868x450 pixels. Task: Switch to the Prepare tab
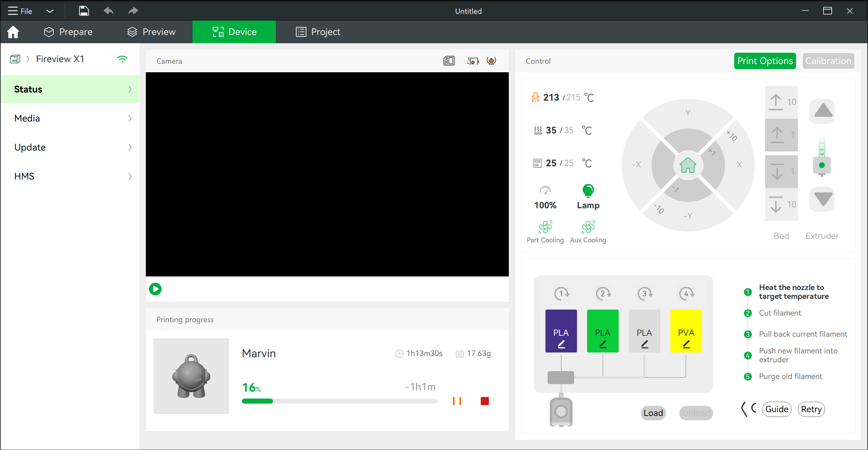[68, 32]
